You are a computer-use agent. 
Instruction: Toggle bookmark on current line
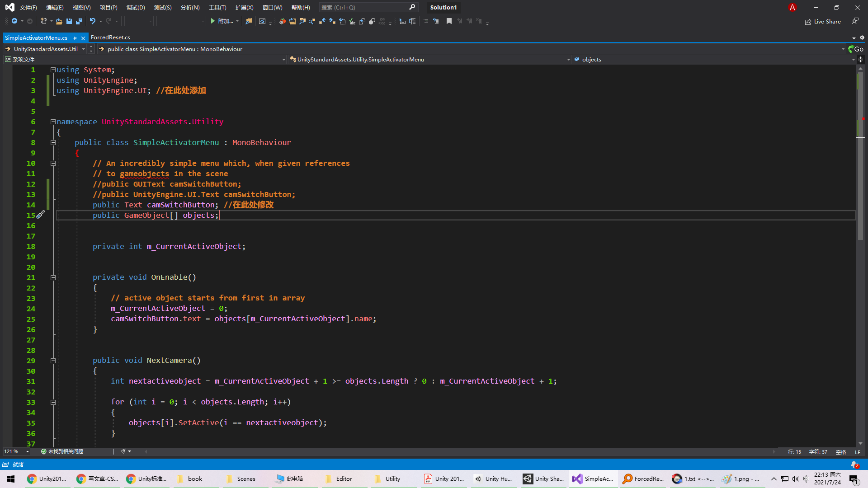[x=449, y=21]
